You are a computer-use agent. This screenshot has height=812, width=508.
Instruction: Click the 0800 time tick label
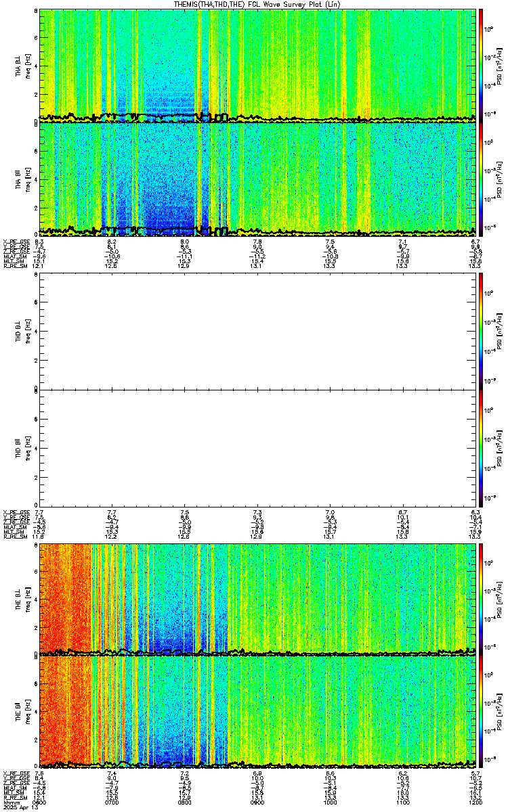coord(185,803)
